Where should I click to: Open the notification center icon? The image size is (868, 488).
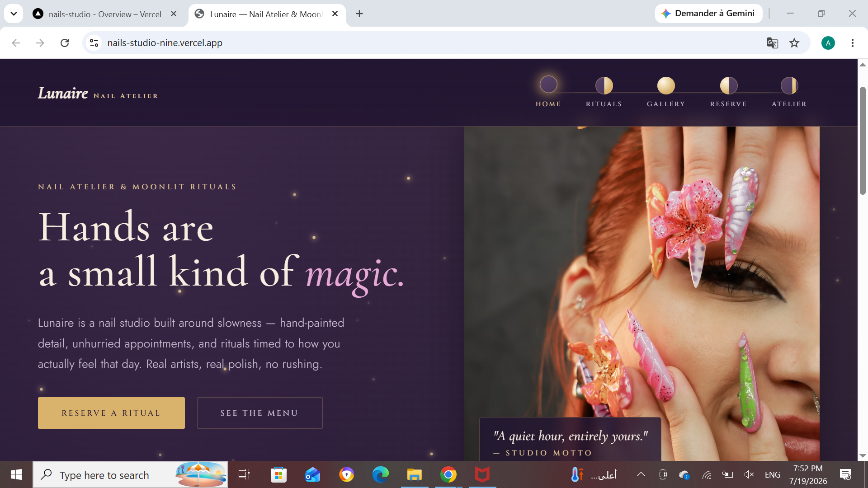[x=845, y=474]
